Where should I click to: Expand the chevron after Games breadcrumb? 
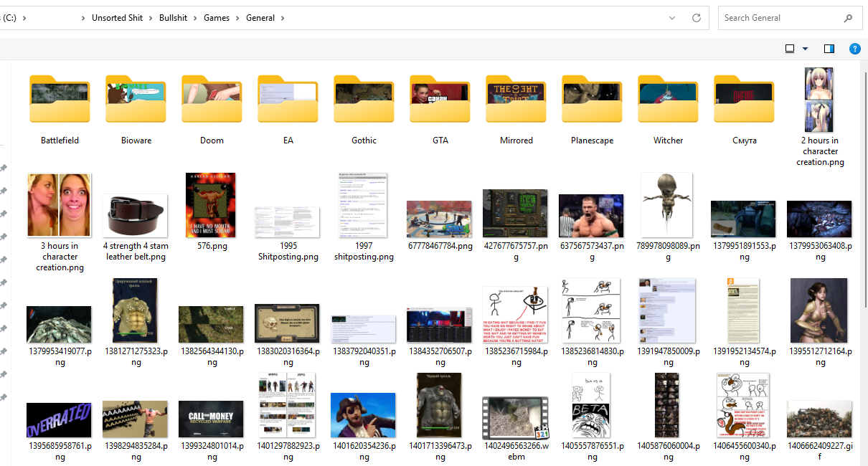[x=237, y=18]
